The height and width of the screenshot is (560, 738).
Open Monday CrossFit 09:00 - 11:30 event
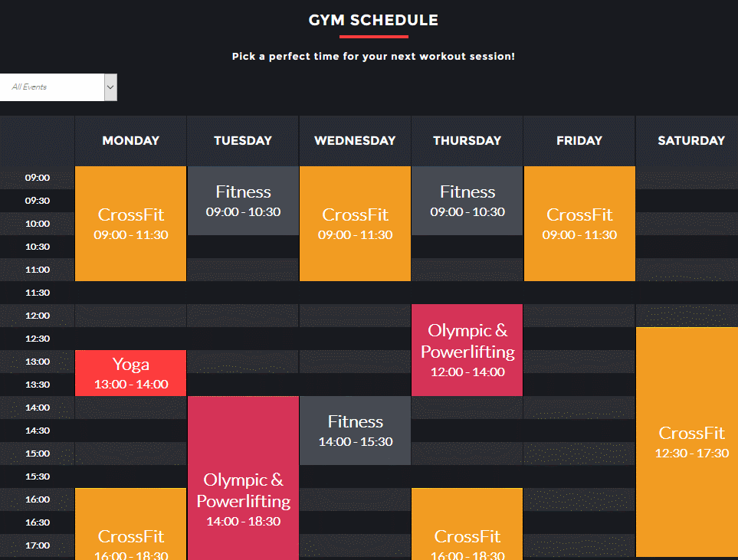[x=131, y=224]
